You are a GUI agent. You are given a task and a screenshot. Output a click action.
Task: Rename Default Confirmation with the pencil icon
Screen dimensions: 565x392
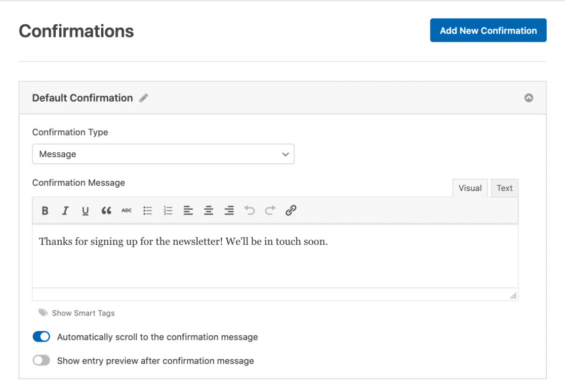coord(144,98)
